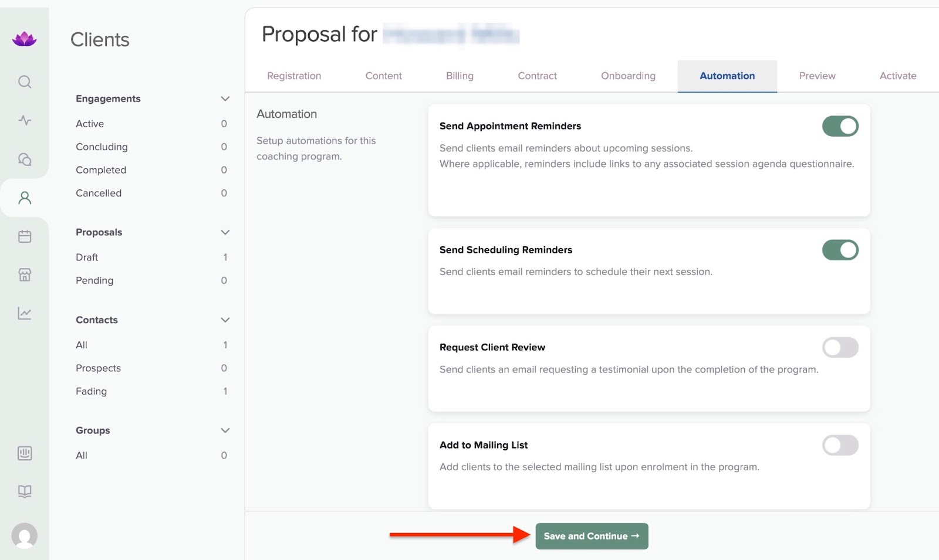Enable Add to Mailing List toggle

click(x=840, y=445)
